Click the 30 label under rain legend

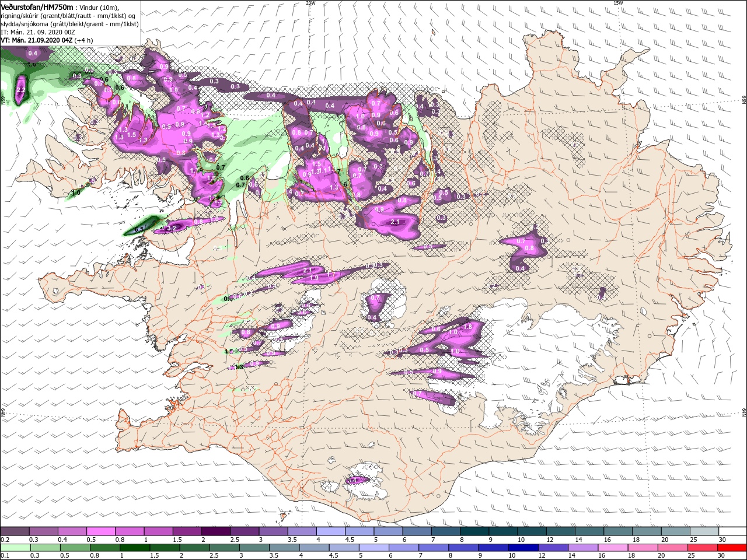coord(722,556)
